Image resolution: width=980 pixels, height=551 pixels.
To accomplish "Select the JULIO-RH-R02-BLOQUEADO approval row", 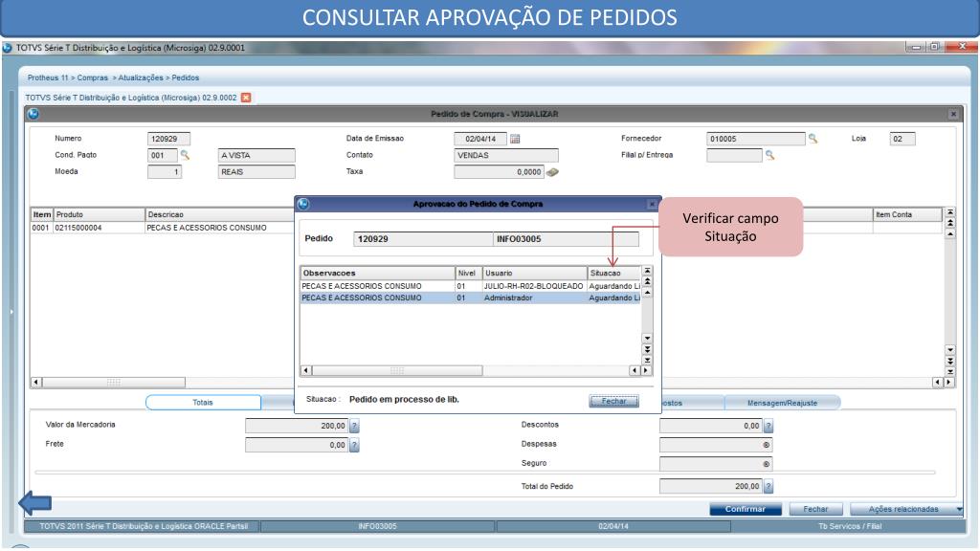I will (x=471, y=286).
